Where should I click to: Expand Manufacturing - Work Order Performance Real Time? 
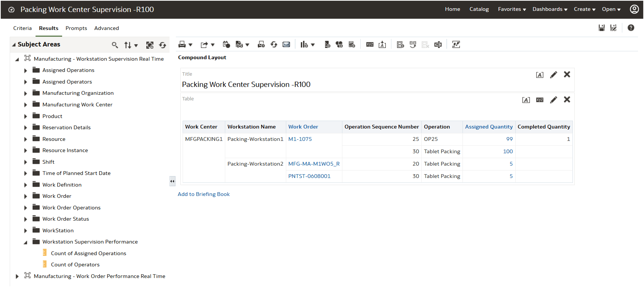[x=17, y=277]
